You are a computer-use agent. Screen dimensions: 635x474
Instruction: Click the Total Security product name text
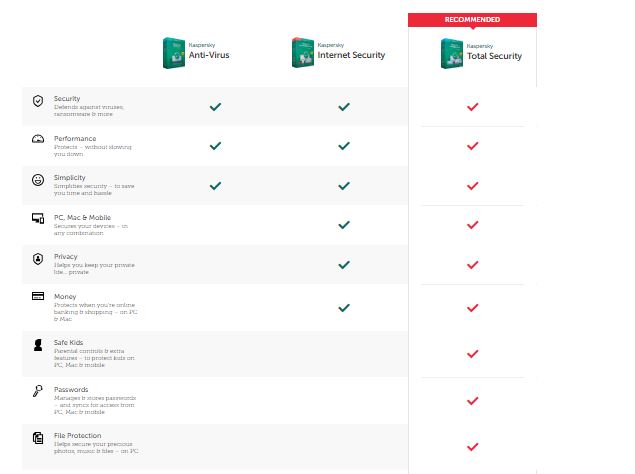495,57
